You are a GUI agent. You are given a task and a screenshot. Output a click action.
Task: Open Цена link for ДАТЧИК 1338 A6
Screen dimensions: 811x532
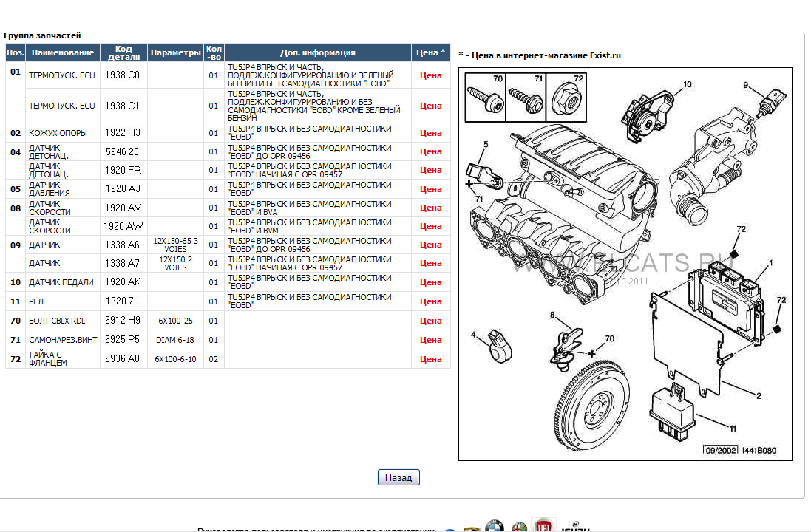[x=430, y=245]
